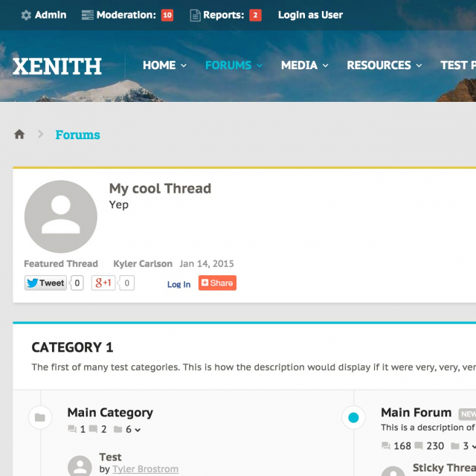Click the Google +1 button
This screenshot has height=476, width=476.
pos(103,283)
